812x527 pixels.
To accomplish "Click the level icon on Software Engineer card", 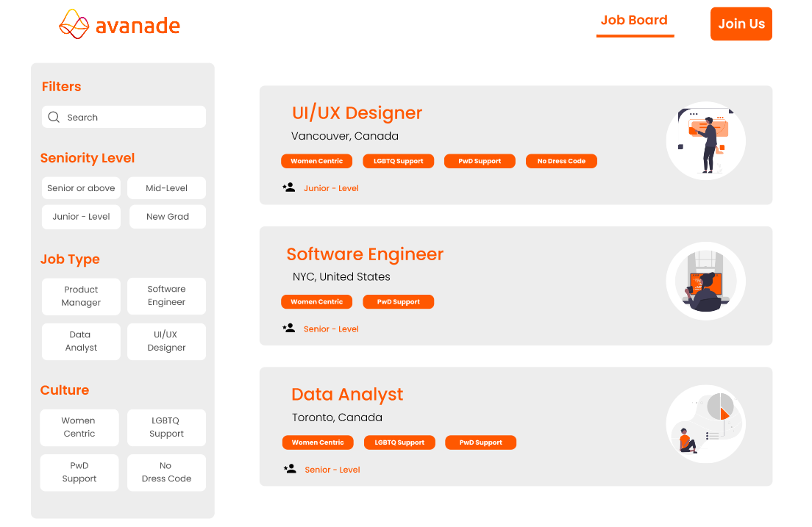I will pyautogui.click(x=288, y=327).
